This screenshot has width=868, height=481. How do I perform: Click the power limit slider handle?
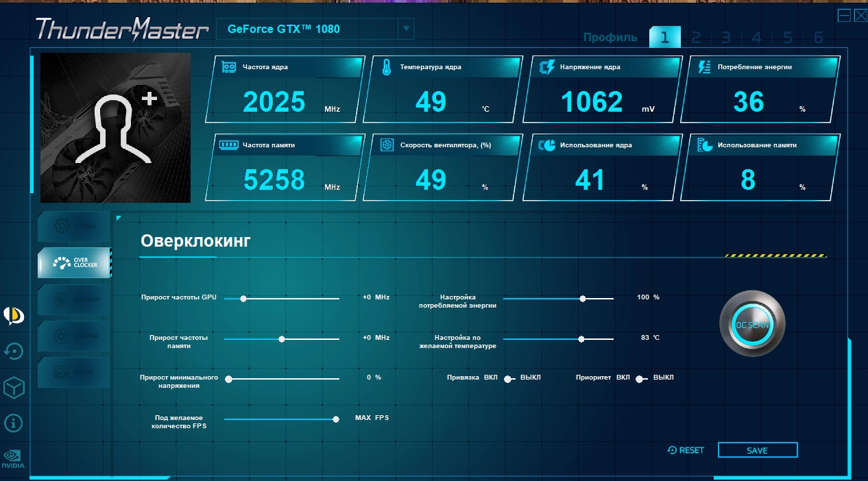point(583,299)
